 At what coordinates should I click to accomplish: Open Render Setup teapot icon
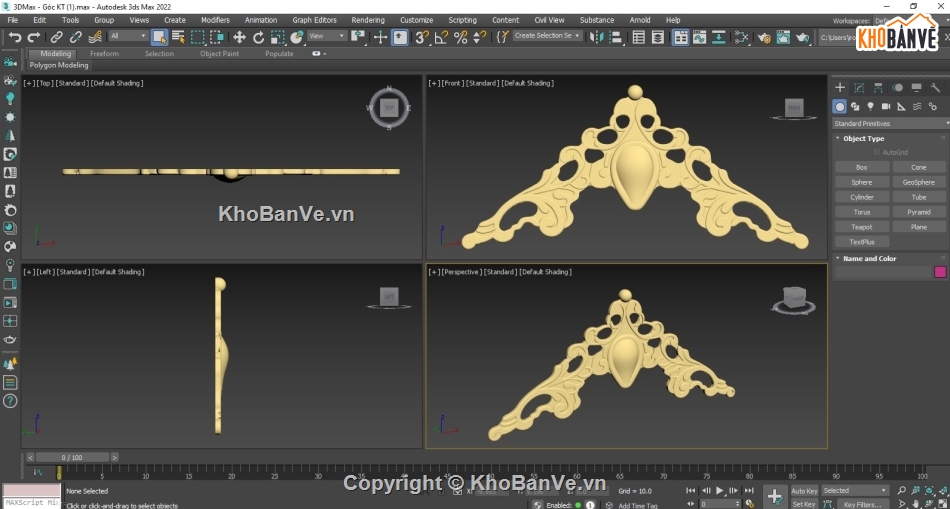764,37
